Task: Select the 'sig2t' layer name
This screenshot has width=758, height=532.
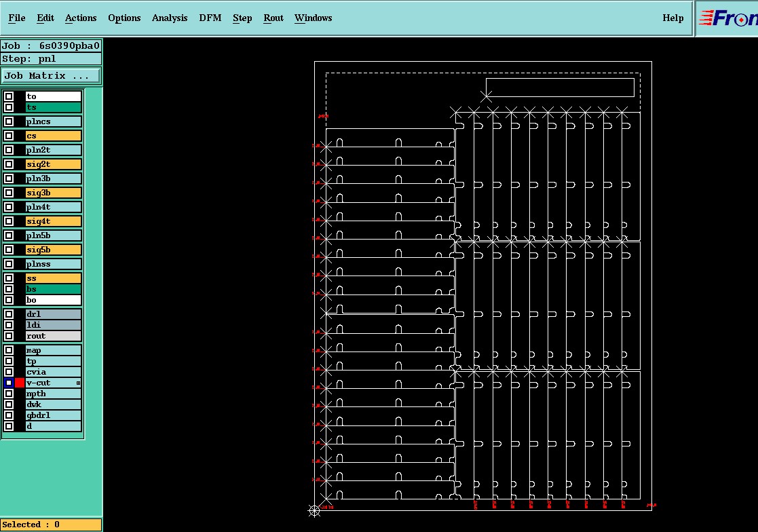Action: pos(53,164)
